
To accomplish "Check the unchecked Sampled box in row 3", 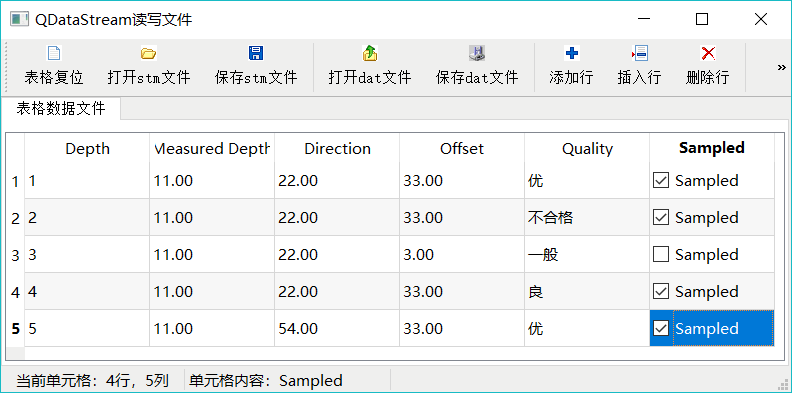I will [661, 255].
